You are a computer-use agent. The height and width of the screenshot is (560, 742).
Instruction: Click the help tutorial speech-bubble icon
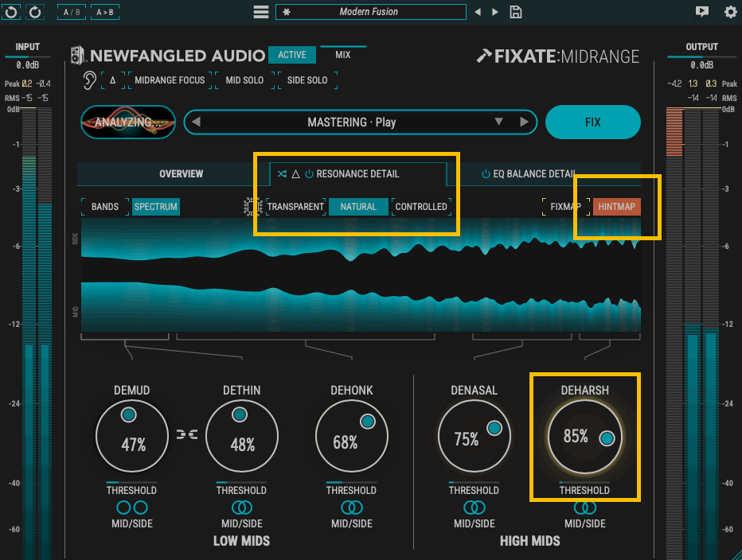pyautogui.click(x=702, y=12)
